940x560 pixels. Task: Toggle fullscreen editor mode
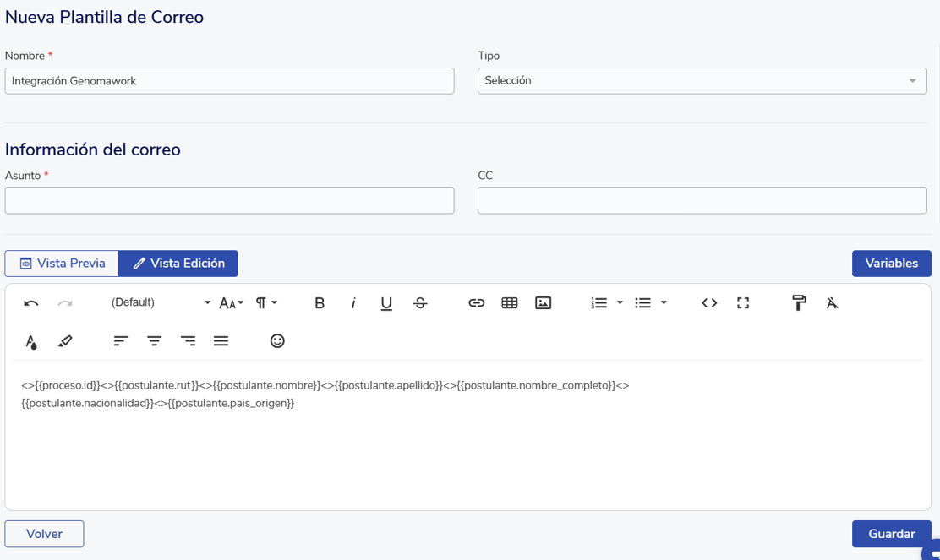(x=743, y=303)
